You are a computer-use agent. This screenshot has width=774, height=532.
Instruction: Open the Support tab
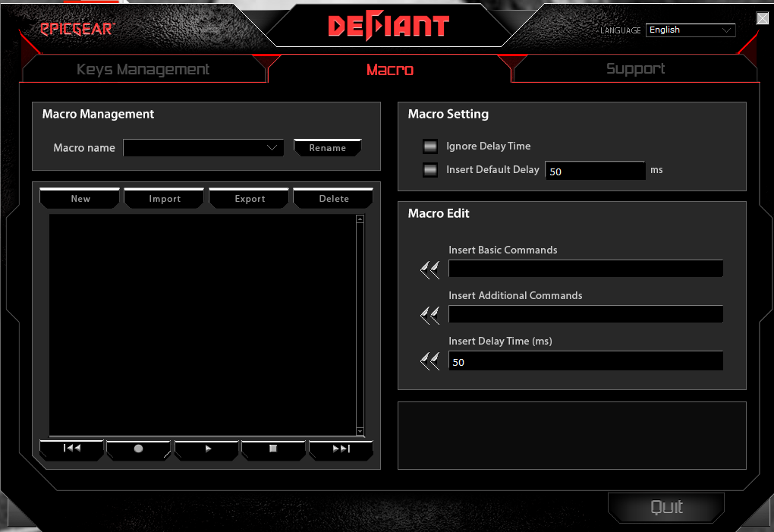(635, 68)
